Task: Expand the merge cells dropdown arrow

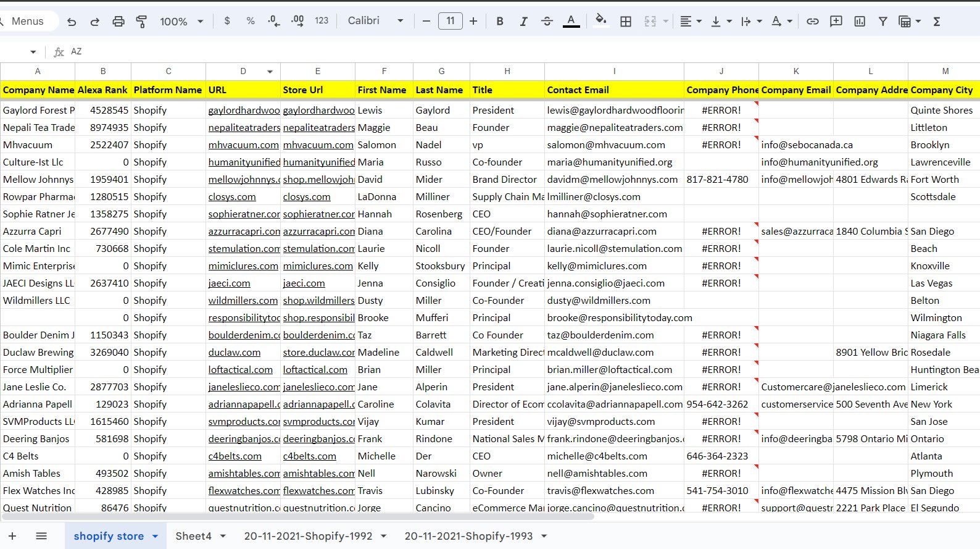Action: pos(666,21)
